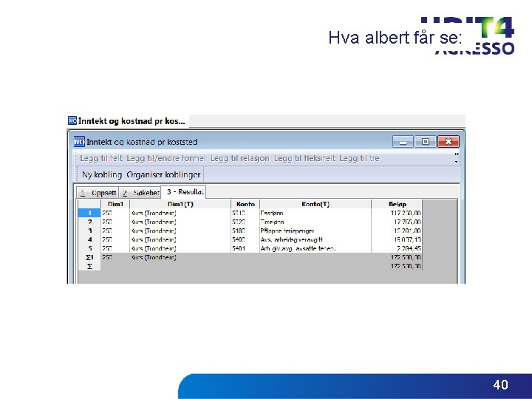
Task: Click the 'Dim1(T)' column header
Action: click(x=180, y=204)
